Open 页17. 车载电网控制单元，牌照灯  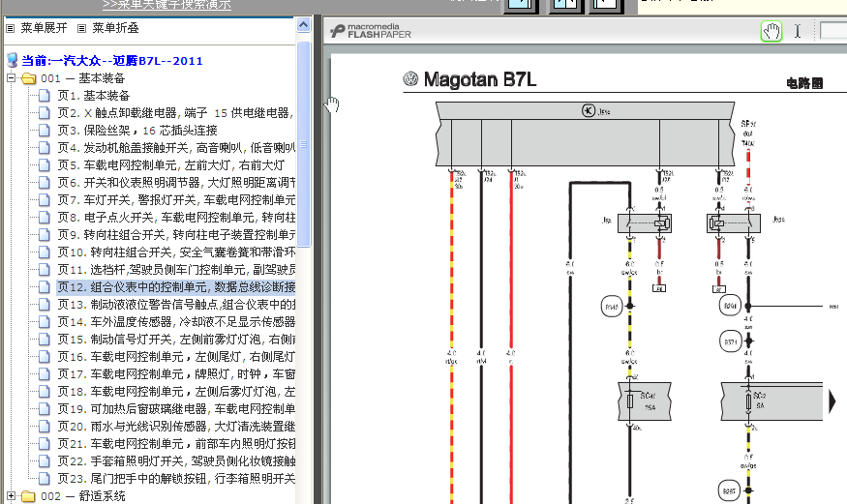coord(176,374)
